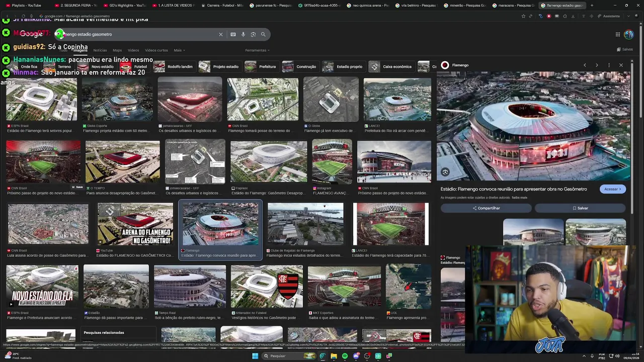This screenshot has width=644, height=362.
Task: Go to next image in preview panel
Action: (x=597, y=65)
